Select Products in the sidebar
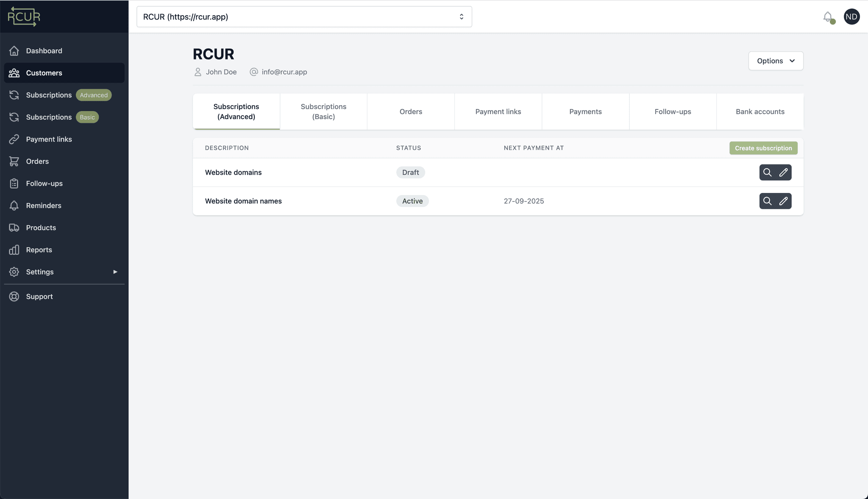868x499 pixels. tap(41, 227)
